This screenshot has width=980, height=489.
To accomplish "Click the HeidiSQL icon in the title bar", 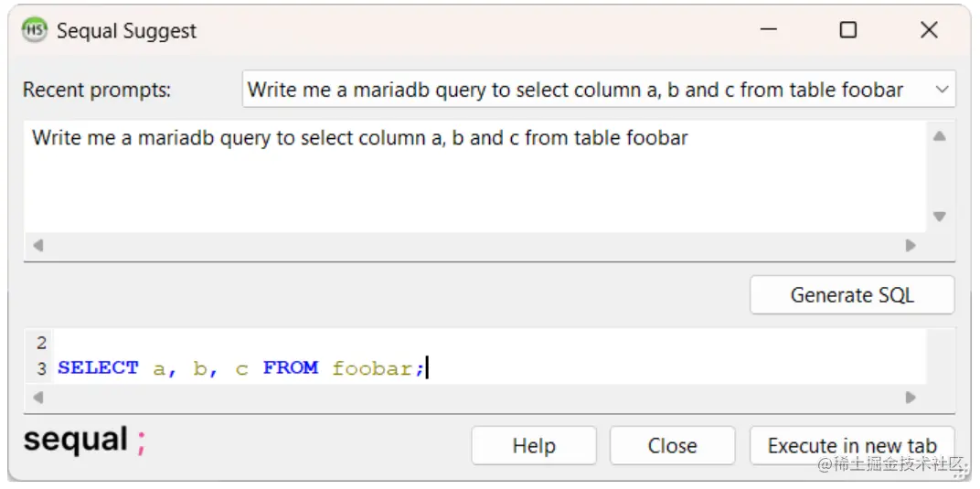I will coord(34,30).
